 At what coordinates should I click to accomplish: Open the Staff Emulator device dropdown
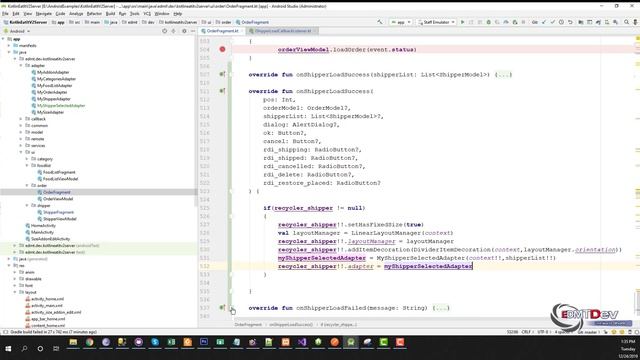[x=436, y=22]
